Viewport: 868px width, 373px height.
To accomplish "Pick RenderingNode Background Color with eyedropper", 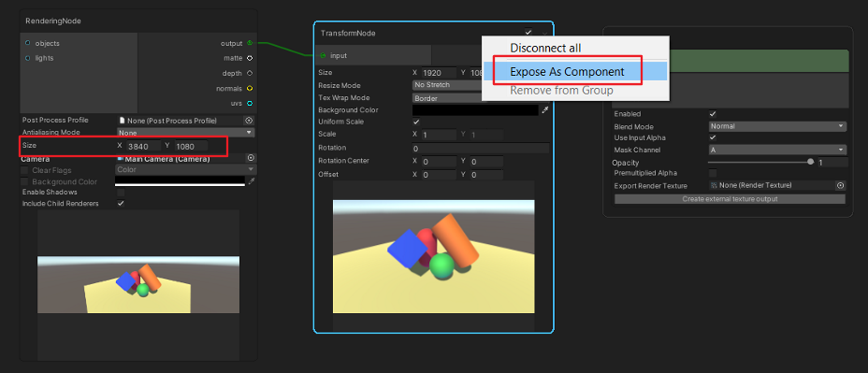I will coord(251,181).
